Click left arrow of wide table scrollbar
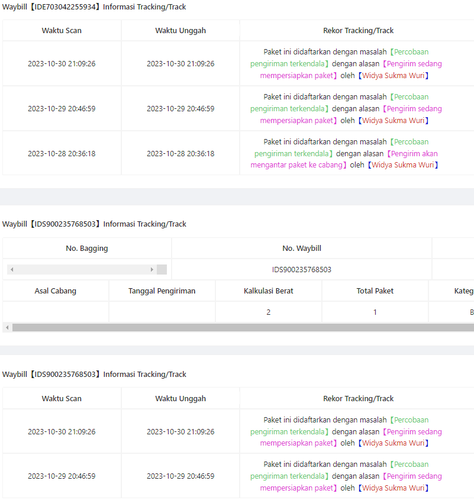Viewport: 474px width, 500px height. point(7,328)
